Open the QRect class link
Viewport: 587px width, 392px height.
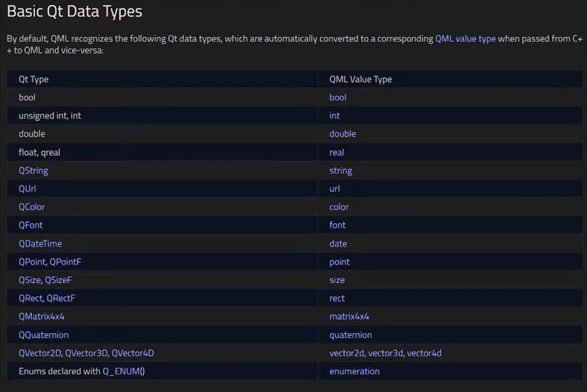[x=30, y=298]
